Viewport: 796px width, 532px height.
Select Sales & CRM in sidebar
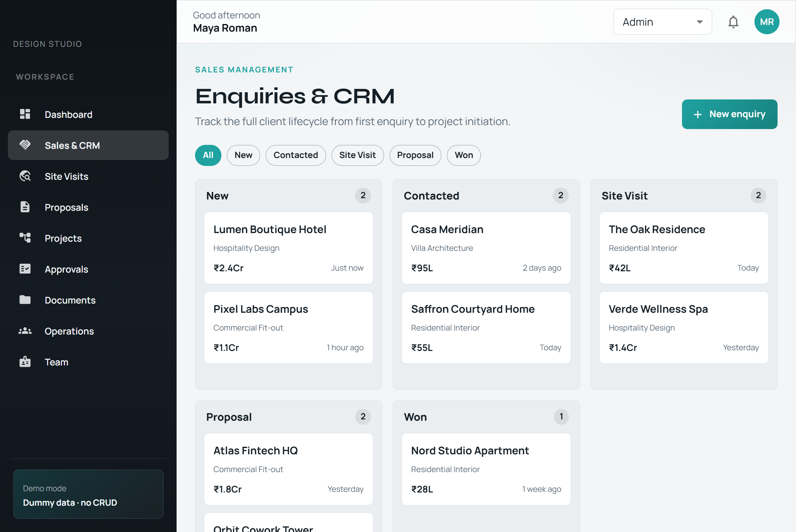click(88, 145)
